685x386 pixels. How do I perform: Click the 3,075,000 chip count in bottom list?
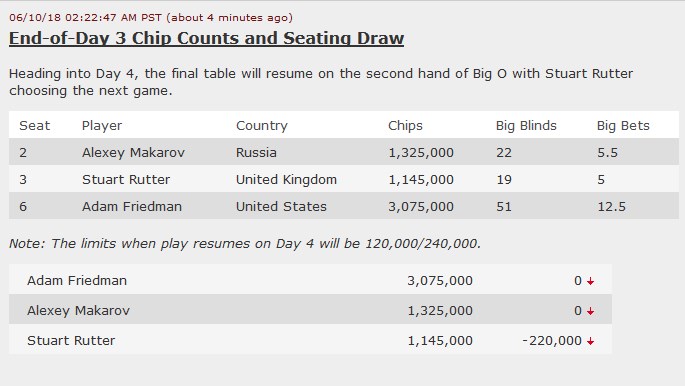[440, 281]
